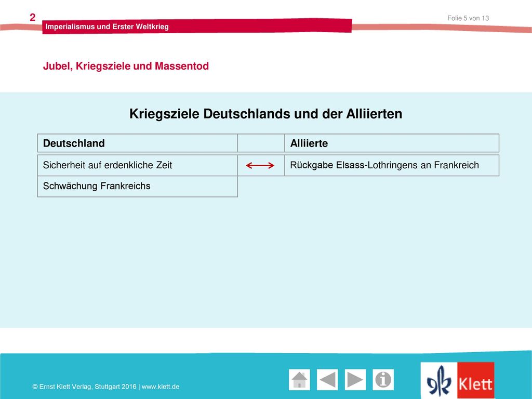Click banner 'Imperialismus und Erster Weltkrieg'
The image size is (532, 399).
[197, 26]
